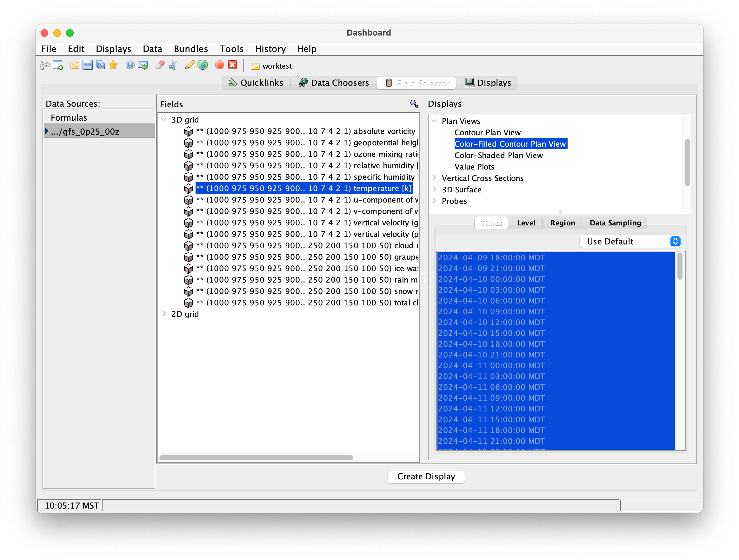Click the new window icon with green plus
The height and width of the screenshot is (560, 739).
tap(58, 65)
